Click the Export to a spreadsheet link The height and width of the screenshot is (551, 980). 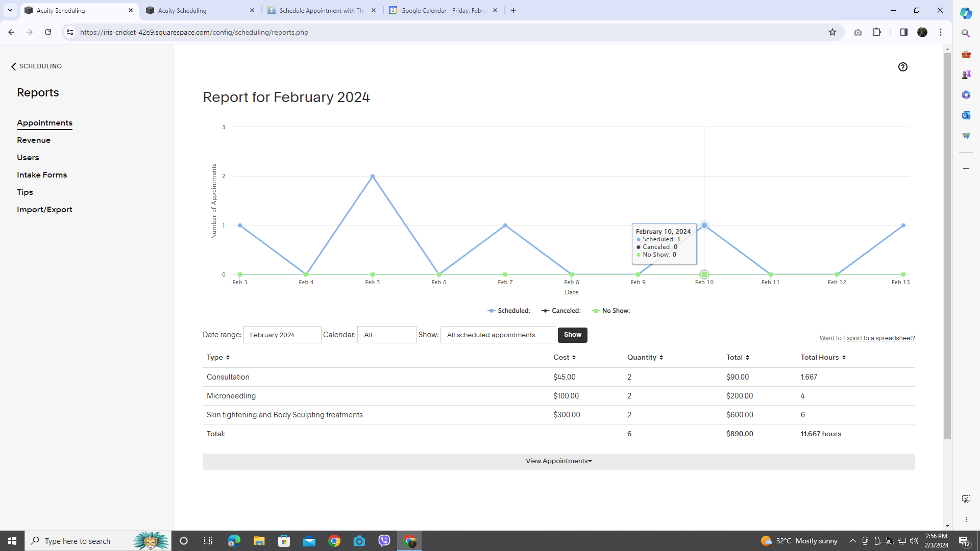(878, 338)
